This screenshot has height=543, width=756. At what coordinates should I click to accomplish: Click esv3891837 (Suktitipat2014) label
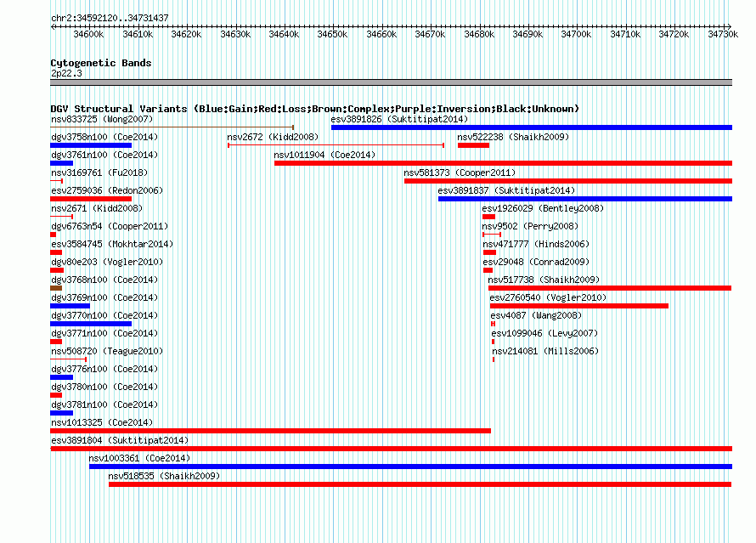[x=506, y=190]
